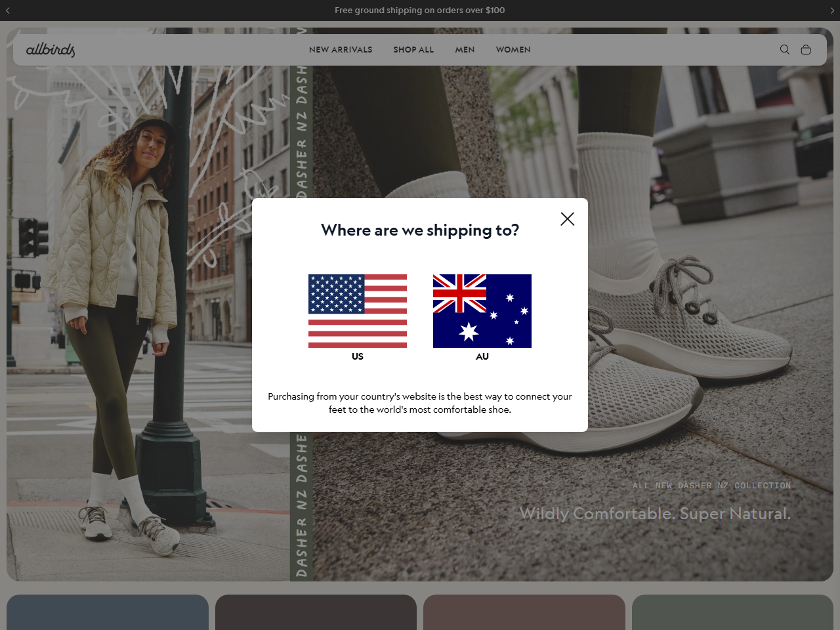Open the Shop All menu
This screenshot has height=630, width=840.
point(413,49)
